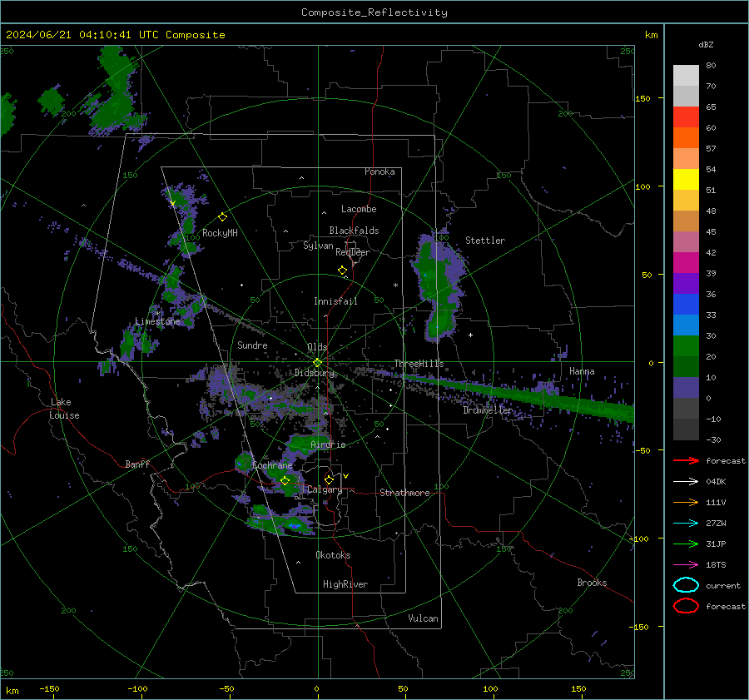This screenshot has height=700, width=749.
Task: Click the yellow V marker northwest of RockyMH
Action: [172, 204]
